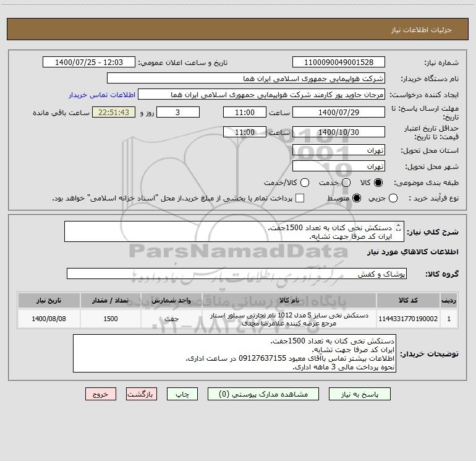This screenshot has width=476, height=461.
Task: Click the خروج exit button
Action: pyautogui.click(x=101, y=394)
